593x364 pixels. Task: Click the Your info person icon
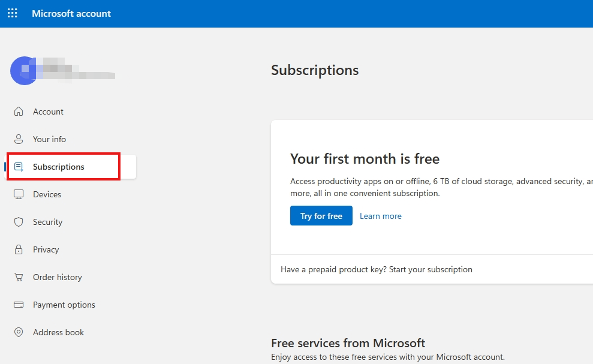pos(19,139)
